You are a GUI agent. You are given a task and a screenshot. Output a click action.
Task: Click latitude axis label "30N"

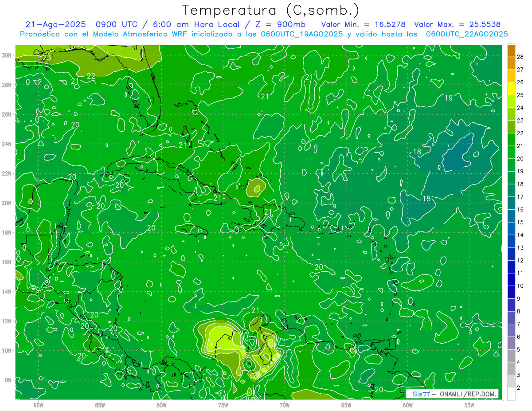click(x=8, y=55)
